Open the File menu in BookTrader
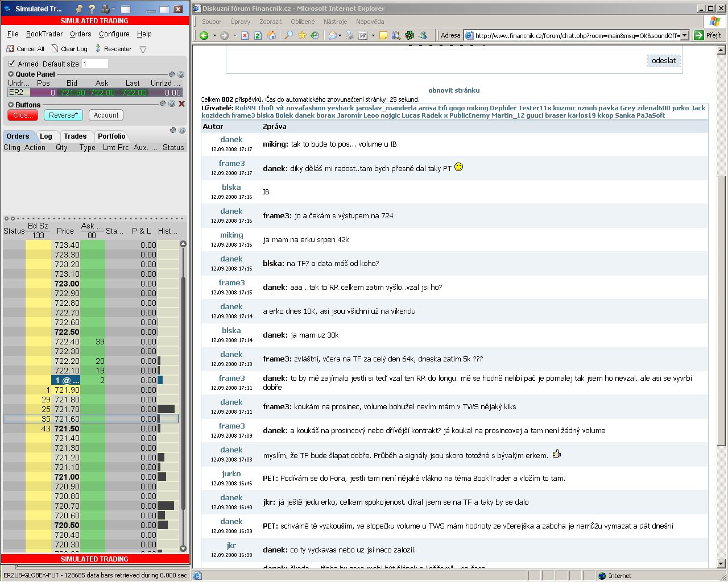This screenshot has width=728, height=582. [13, 34]
